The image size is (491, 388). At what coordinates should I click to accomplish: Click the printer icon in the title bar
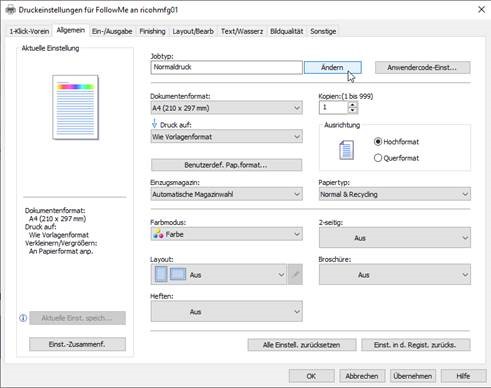pos(10,10)
